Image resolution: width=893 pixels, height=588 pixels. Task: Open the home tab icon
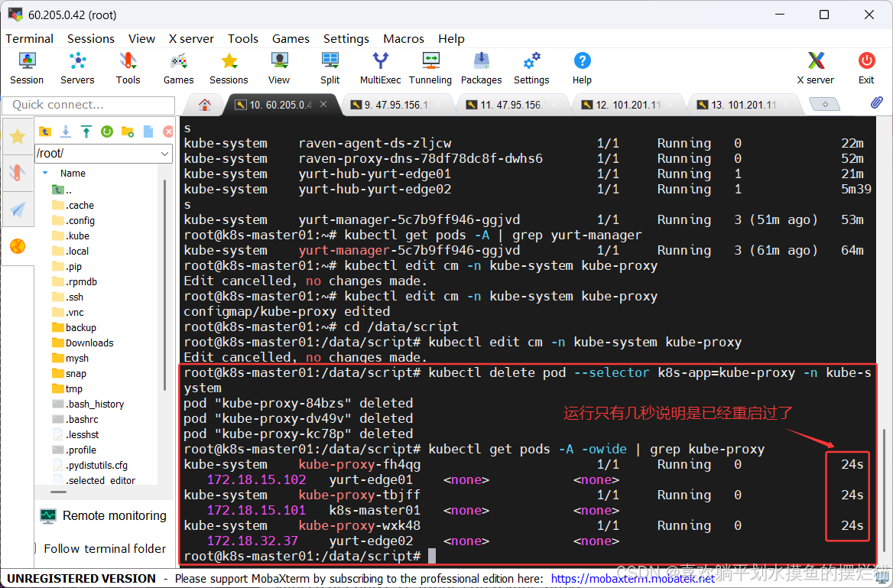pyautogui.click(x=204, y=105)
